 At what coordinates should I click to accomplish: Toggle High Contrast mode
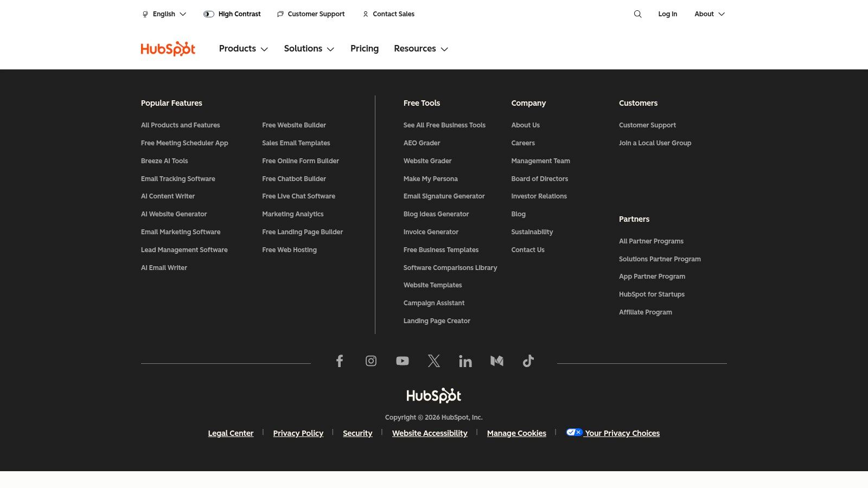[x=209, y=14]
